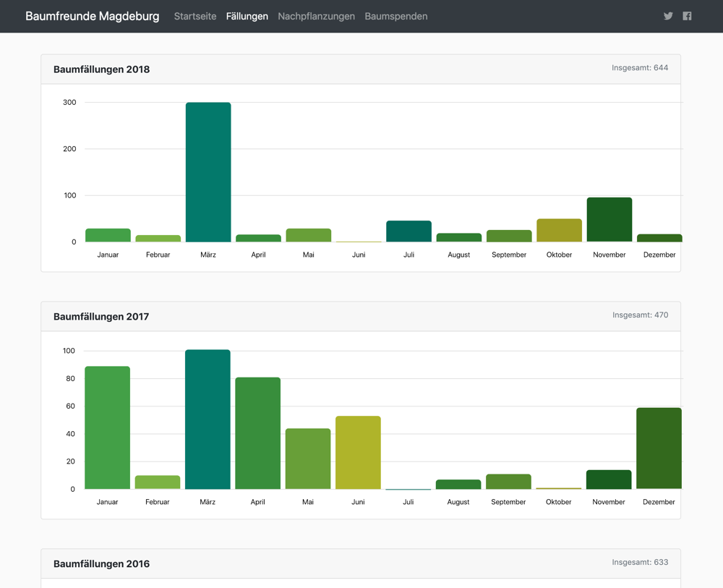
Task: Click the Juni bar in 2017 chart
Action: click(358, 453)
